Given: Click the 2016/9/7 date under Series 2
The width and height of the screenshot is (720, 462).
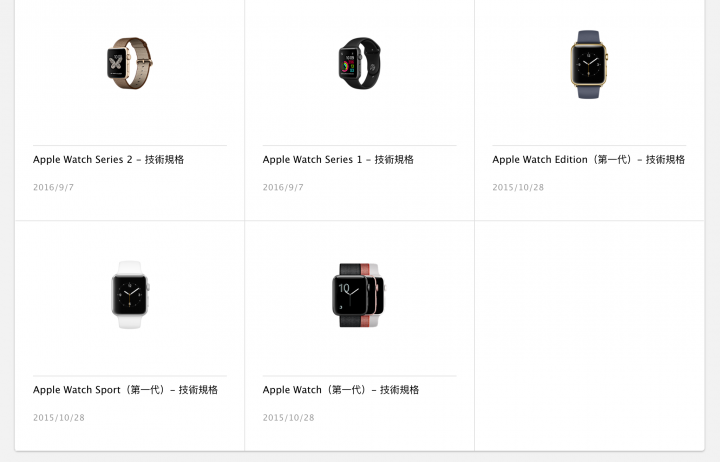Looking at the screenshot, I should pyautogui.click(x=53, y=187).
